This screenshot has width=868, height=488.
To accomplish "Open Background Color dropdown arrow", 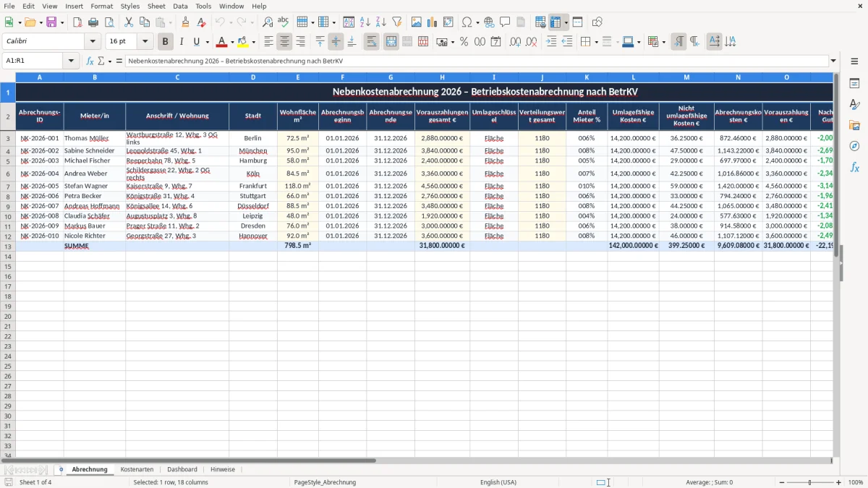I will [252, 42].
